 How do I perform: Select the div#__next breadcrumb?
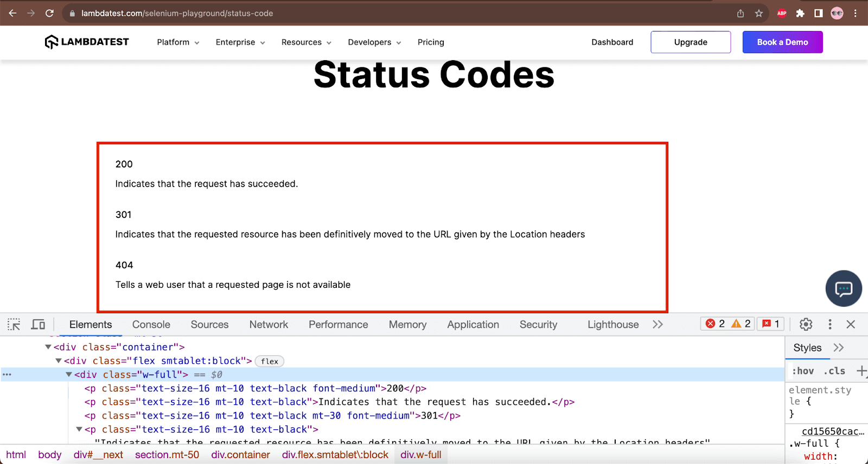[98, 454]
